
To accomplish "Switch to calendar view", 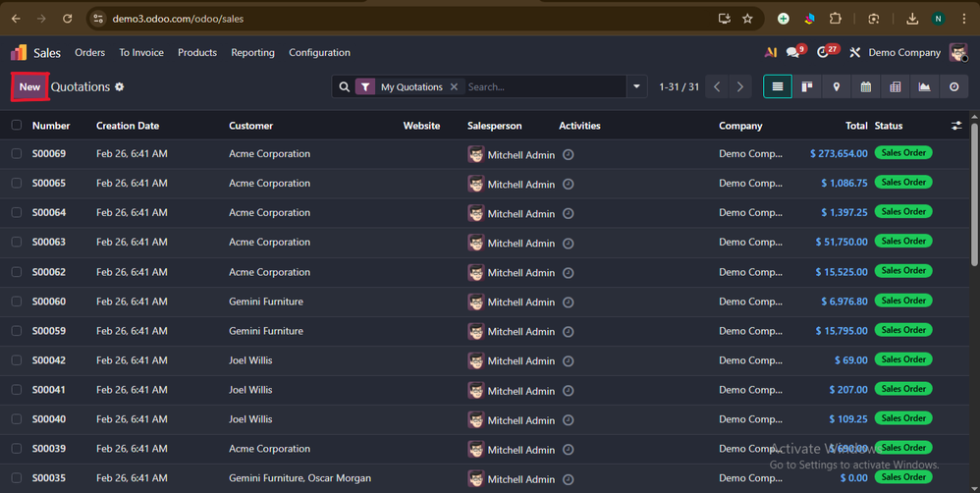I will pos(866,86).
